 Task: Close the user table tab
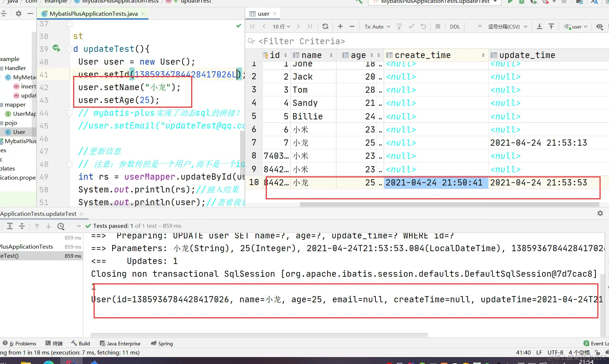[x=275, y=14]
